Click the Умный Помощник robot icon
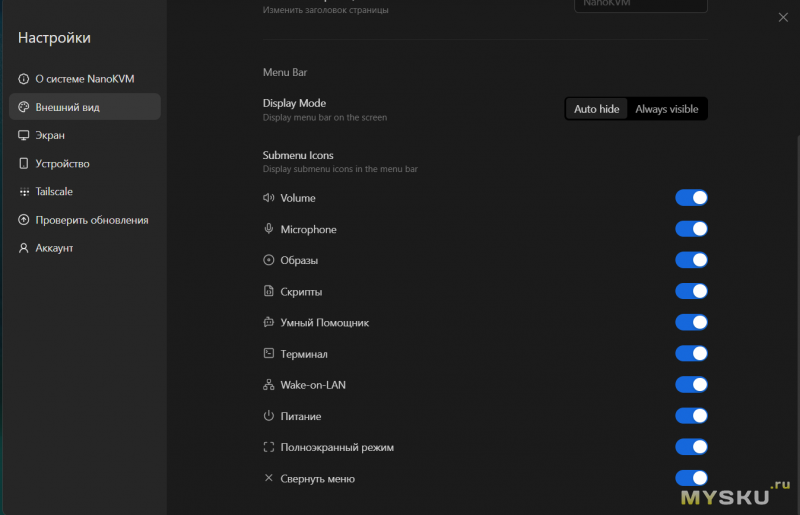Image resolution: width=800 pixels, height=515 pixels. 268,322
